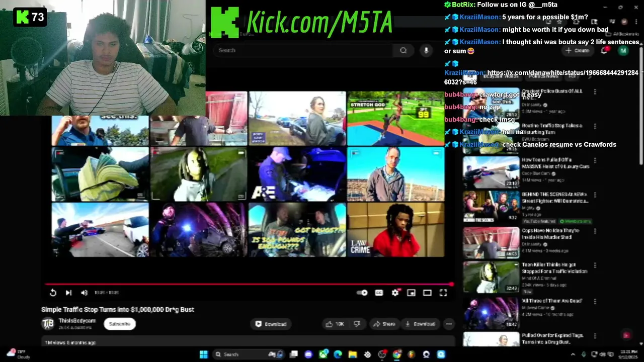Screen dimensions: 644x362
Task: Mute the video volume speaker icon
Action: 84,293
